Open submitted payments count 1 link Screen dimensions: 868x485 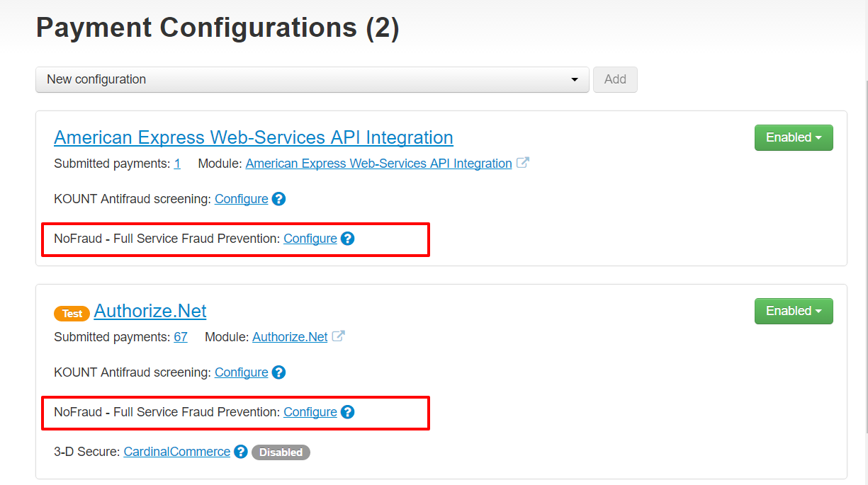click(x=177, y=164)
